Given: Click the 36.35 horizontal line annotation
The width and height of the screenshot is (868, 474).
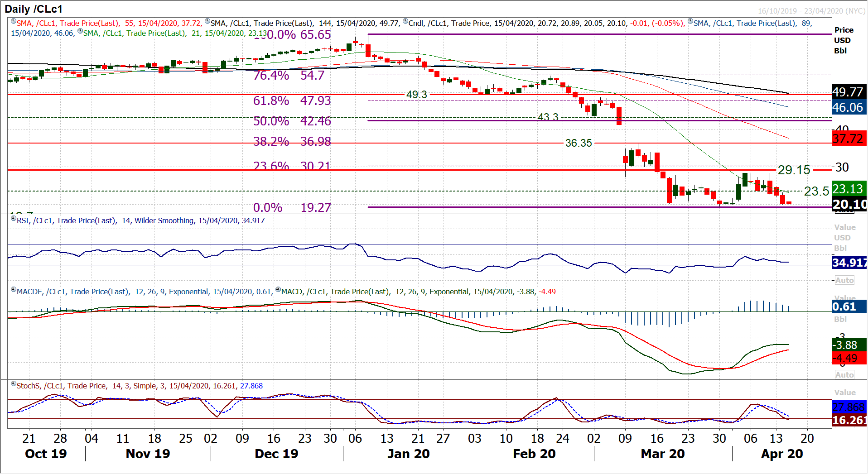Looking at the screenshot, I should pos(579,143).
